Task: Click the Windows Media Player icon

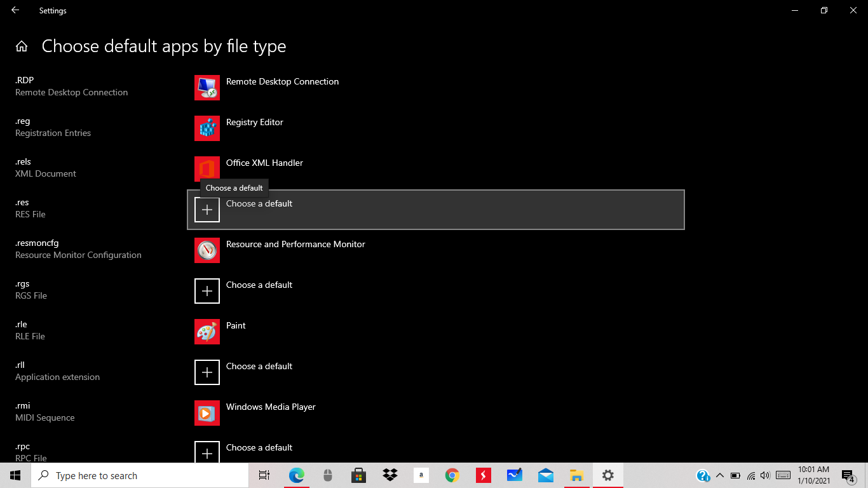Action: 207,413
